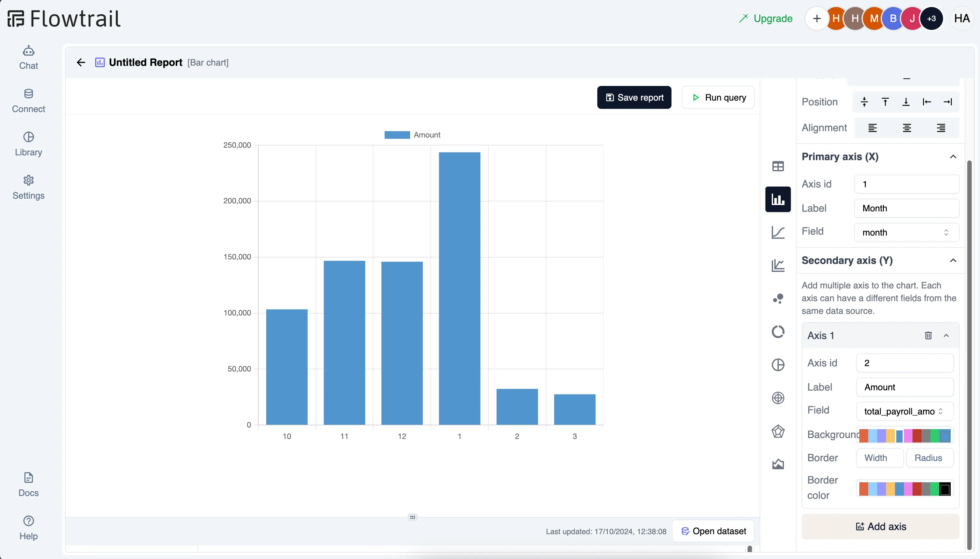The height and width of the screenshot is (559, 980).
Task: Click Axis id field containing 2
Action: click(904, 363)
